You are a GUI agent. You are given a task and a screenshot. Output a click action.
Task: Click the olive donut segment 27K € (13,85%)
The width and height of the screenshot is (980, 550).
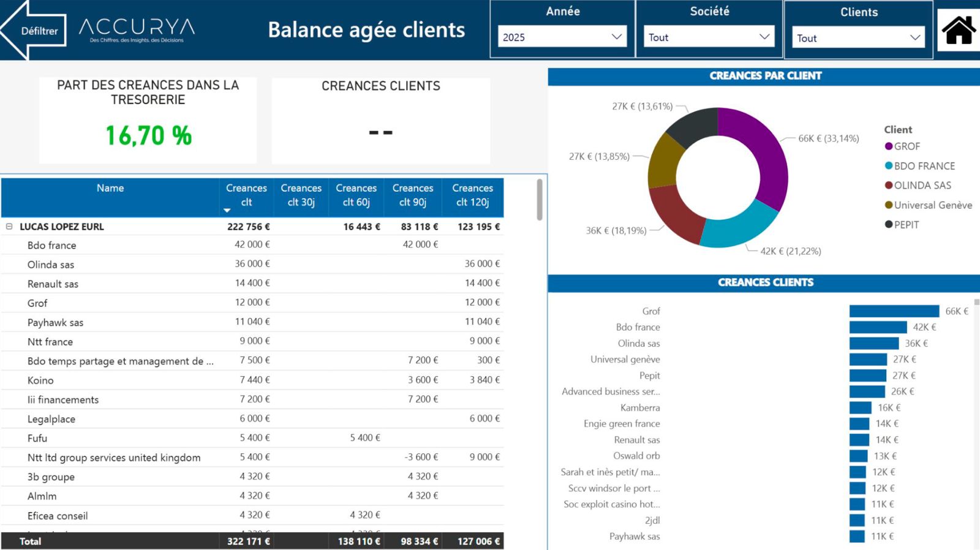[x=664, y=160]
